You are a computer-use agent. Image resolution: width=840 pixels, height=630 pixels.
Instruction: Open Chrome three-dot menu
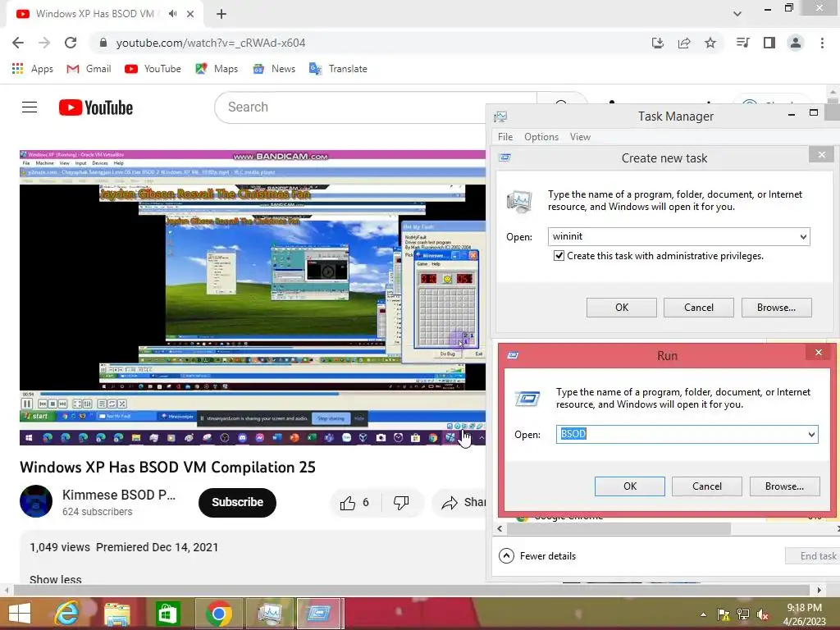pyautogui.click(x=822, y=43)
